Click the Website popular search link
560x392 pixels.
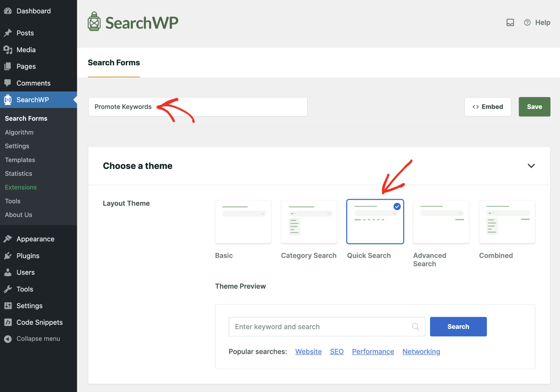[x=308, y=352]
